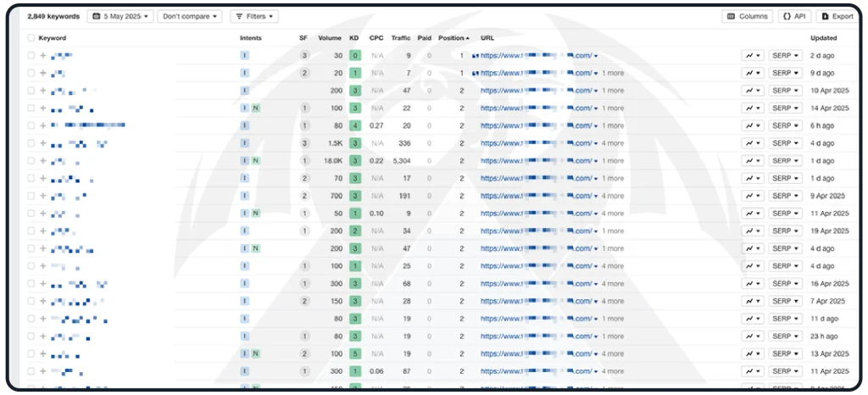Image resolution: width=868 pixels, height=395 pixels.
Task: Open SERP dropdown in row updated 10 Apr 2025
Action: (x=784, y=91)
